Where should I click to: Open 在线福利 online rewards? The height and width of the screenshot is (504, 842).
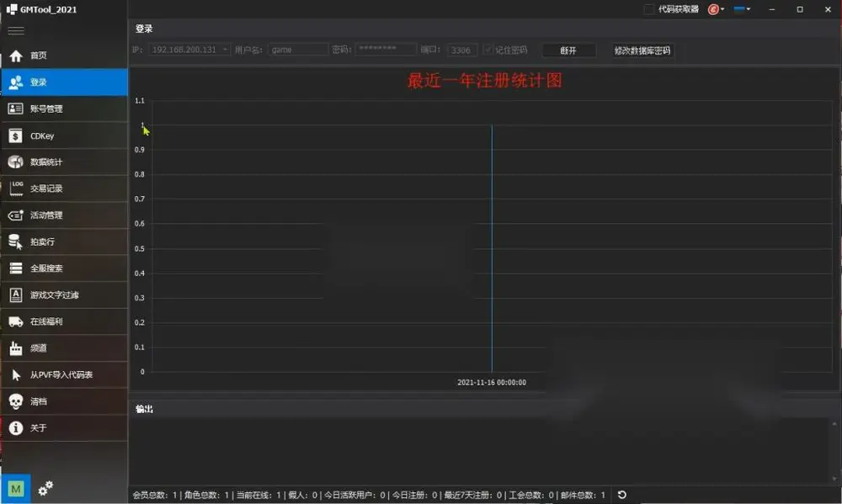[x=64, y=321]
